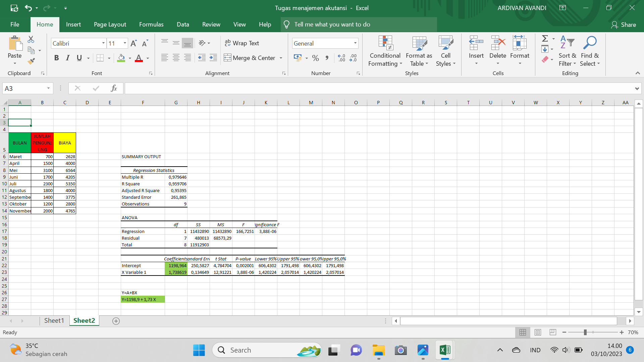Open the Windows Start menu
The width and height of the screenshot is (644, 362).
(x=199, y=350)
